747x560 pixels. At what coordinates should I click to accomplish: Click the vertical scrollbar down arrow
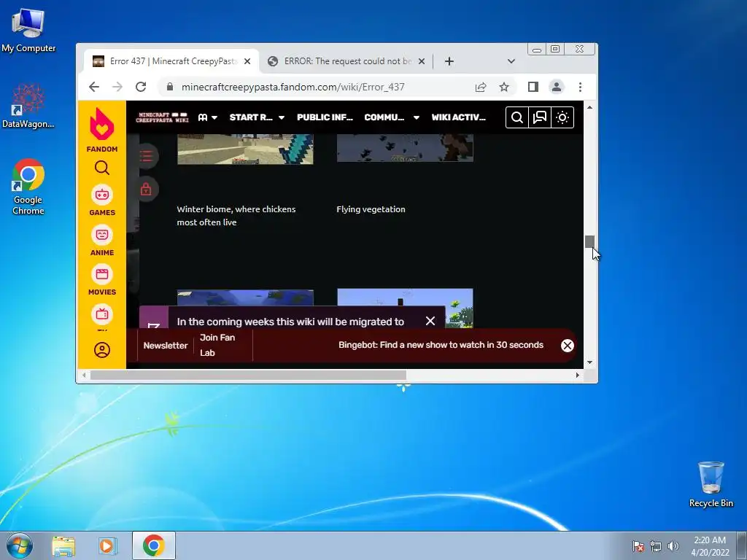point(589,362)
